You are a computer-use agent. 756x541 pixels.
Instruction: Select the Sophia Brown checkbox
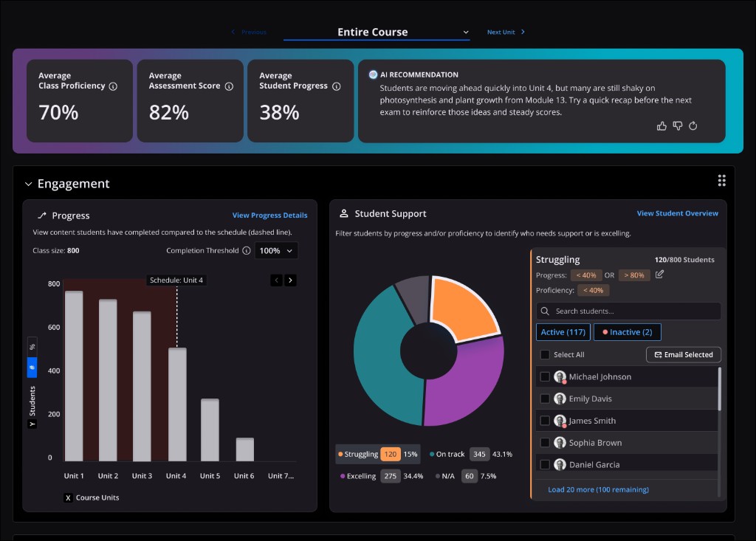[x=545, y=443]
